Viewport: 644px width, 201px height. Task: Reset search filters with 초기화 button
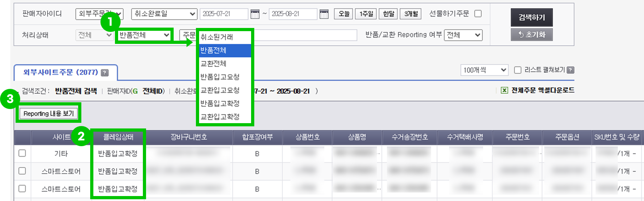click(x=532, y=35)
